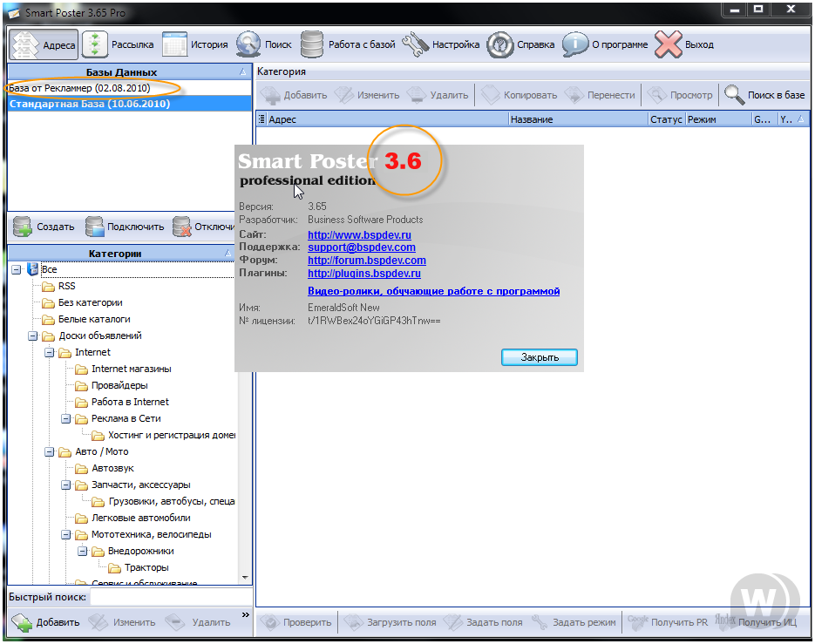Screen dimensions: 815x644
Task: Open the http://www.bspdev.ru site link
Action: pos(359,235)
